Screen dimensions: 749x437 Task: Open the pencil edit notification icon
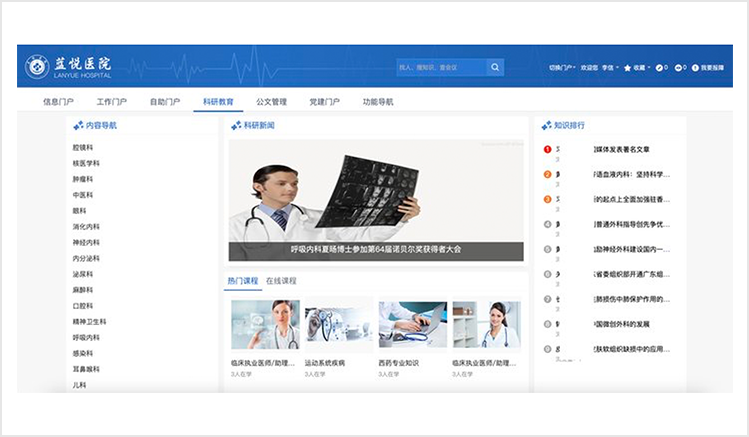(x=660, y=68)
